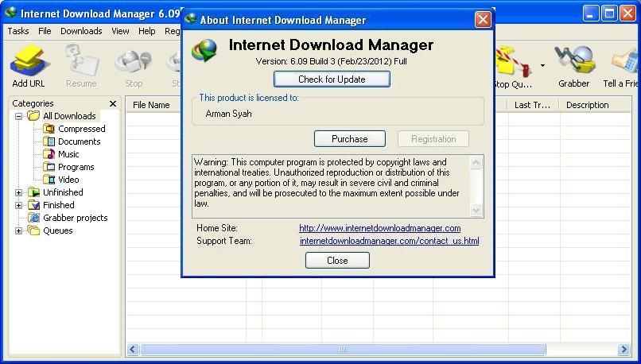Click the Stop toolbar icon

click(134, 62)
